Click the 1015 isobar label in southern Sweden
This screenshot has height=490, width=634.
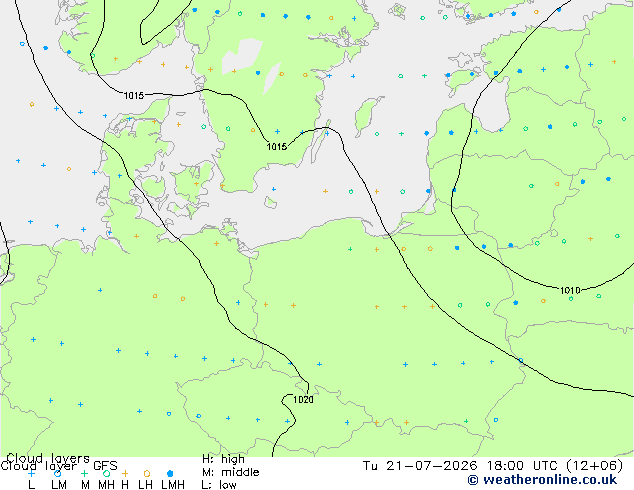tap(277, 146)
